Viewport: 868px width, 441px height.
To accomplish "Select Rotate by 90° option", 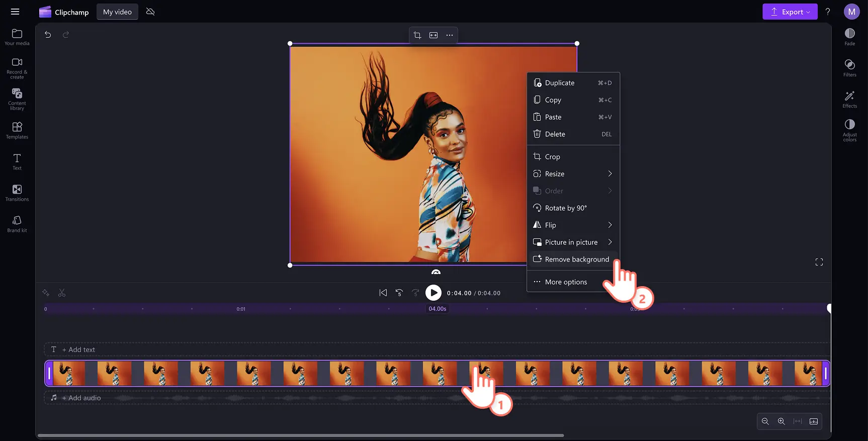I will pos(573,208).
